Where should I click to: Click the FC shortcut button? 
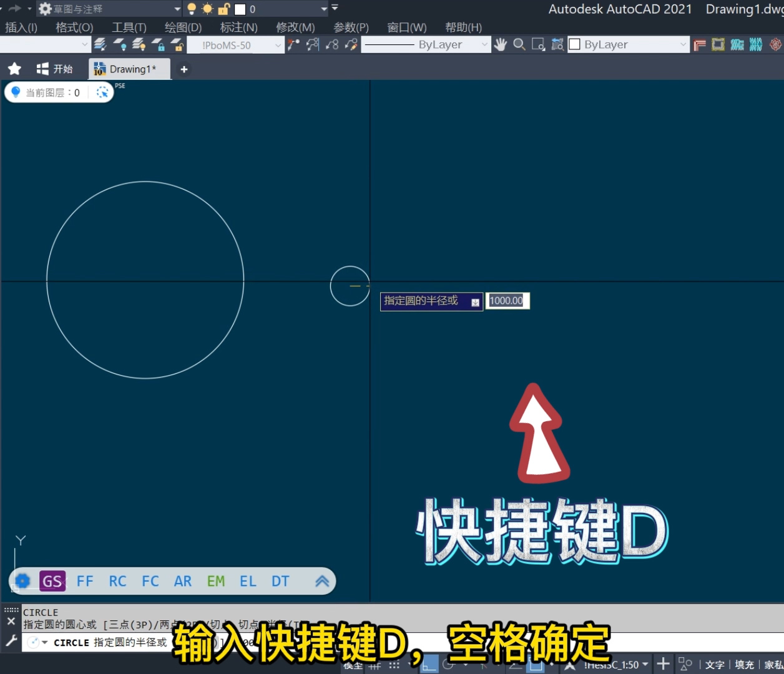[x=150, y=581]
